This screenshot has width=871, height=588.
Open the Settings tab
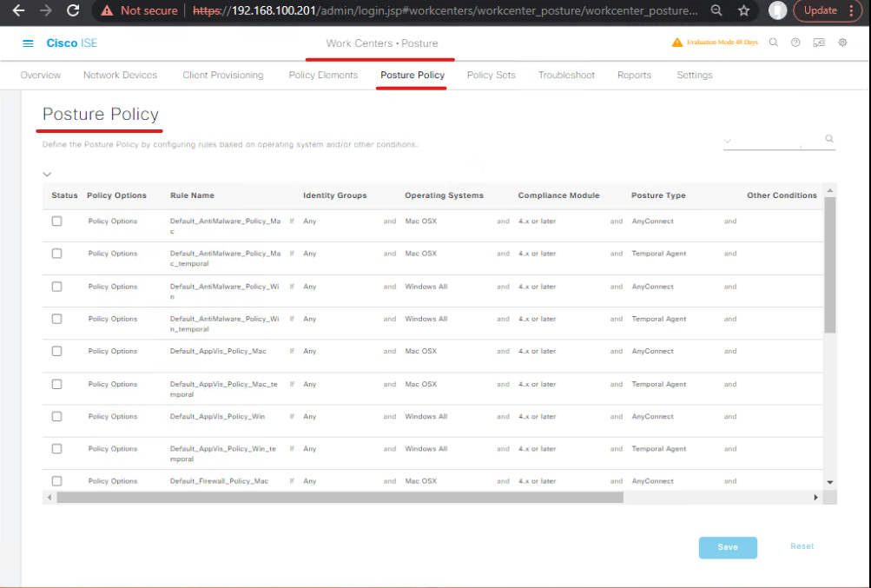(695, 75)
